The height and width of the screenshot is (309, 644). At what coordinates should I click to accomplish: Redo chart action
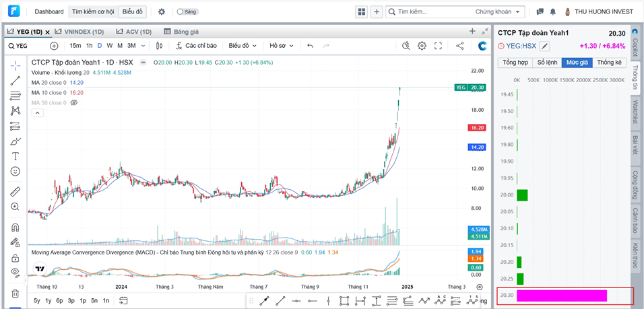(x=326, y=46)
